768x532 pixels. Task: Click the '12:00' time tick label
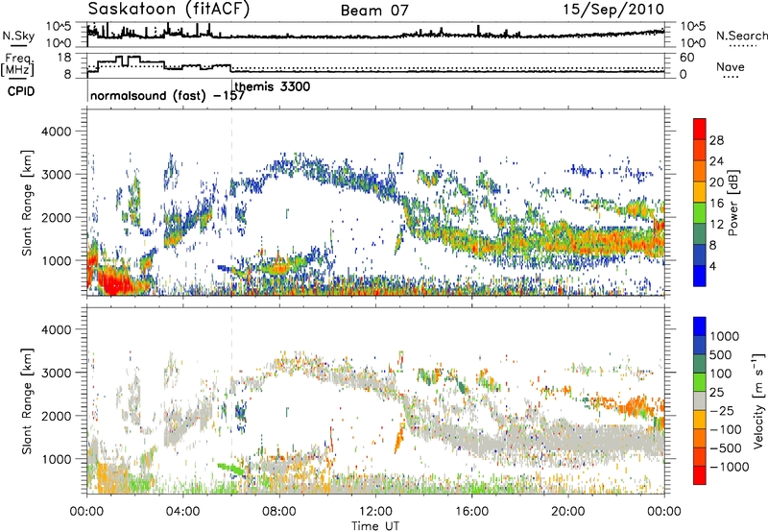tap(375, 512)
